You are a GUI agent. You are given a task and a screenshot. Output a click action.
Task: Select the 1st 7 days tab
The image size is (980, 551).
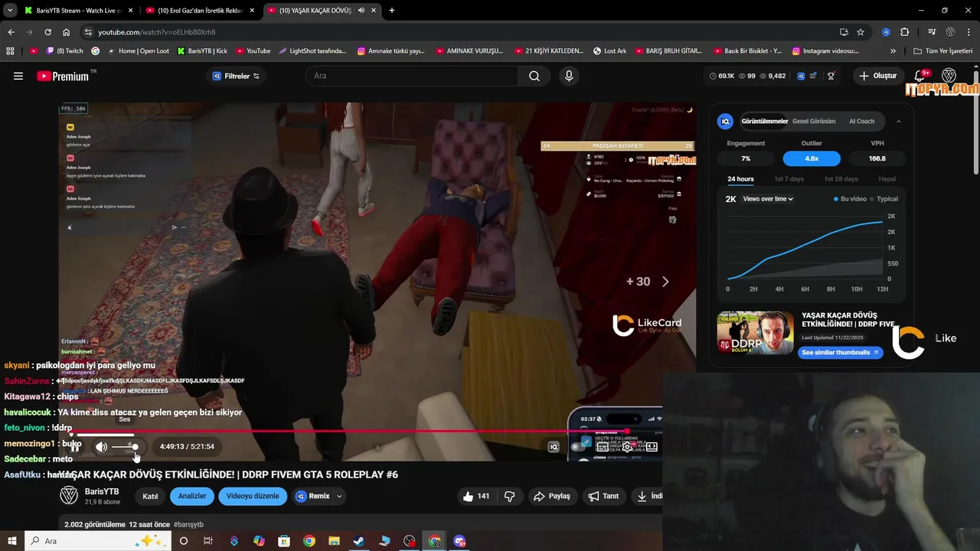789,179
